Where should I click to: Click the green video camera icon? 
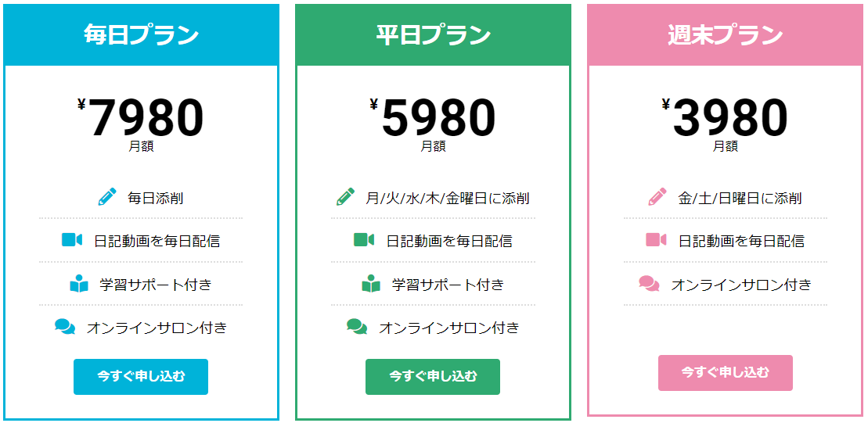(364, 240)
